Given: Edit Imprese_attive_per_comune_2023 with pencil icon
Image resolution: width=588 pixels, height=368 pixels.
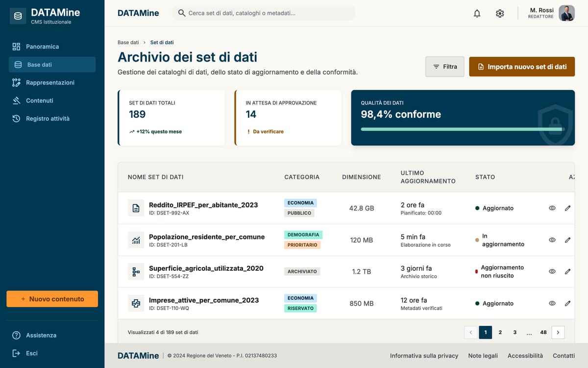Looking at the screenshot, I should tap(567, 303).
